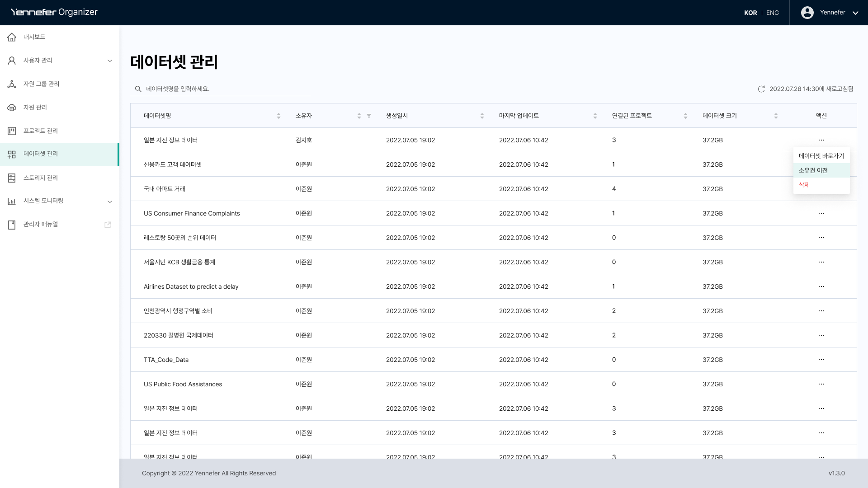Click the dashboard home icon in sidebar
This screenshot has width=868, height=488.
tap(12, 37)
